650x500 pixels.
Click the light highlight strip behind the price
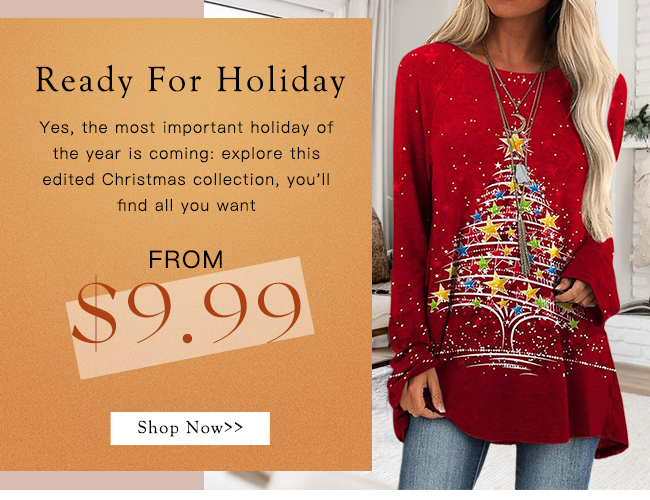tap(190, 317)
